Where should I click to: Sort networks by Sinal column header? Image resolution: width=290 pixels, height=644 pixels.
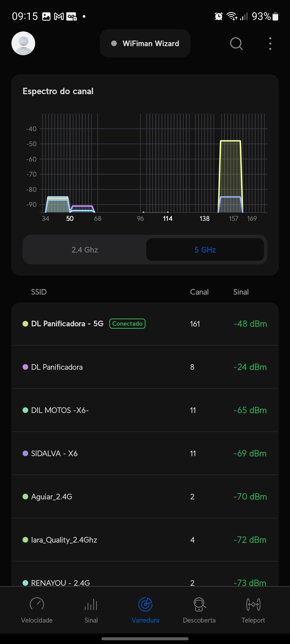(x=241, y=292)
